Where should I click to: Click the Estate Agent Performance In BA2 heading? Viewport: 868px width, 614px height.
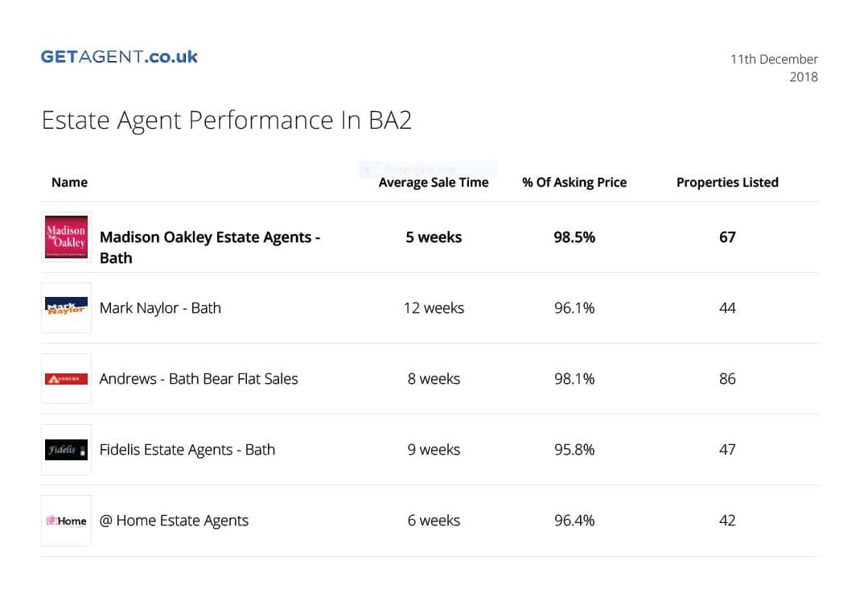point(226,120)
